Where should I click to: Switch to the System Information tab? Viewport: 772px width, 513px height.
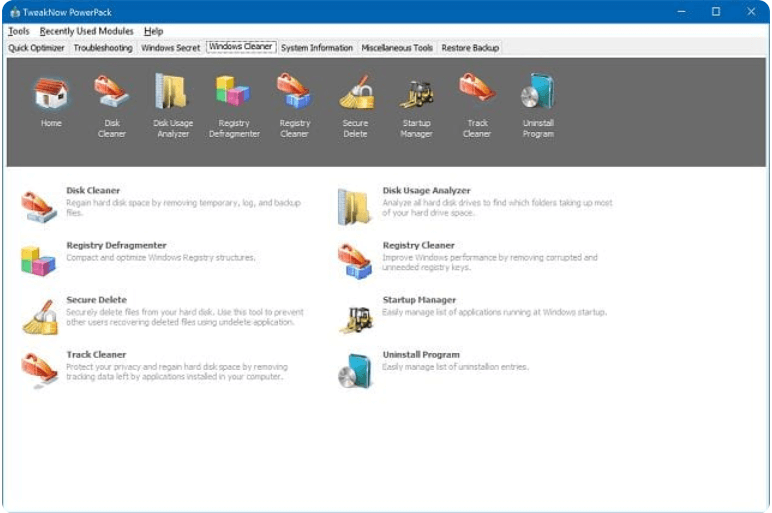click(317, 48)
